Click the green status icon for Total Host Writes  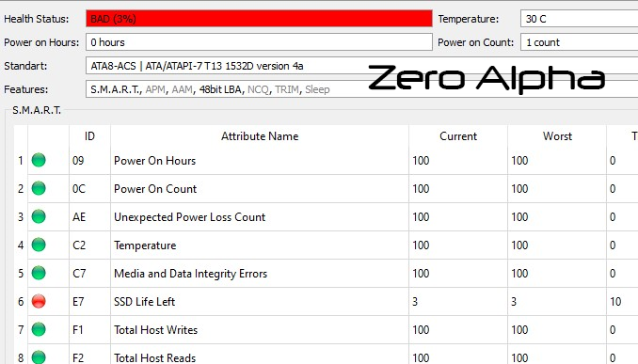point(39,329)
